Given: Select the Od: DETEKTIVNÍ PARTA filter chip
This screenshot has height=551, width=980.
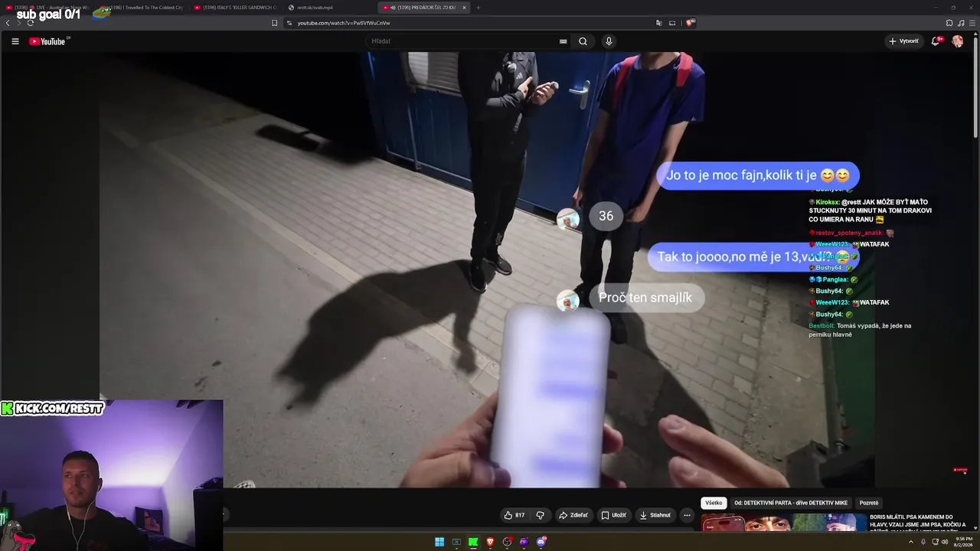Looking at the screenshot, I should (791, 503).
